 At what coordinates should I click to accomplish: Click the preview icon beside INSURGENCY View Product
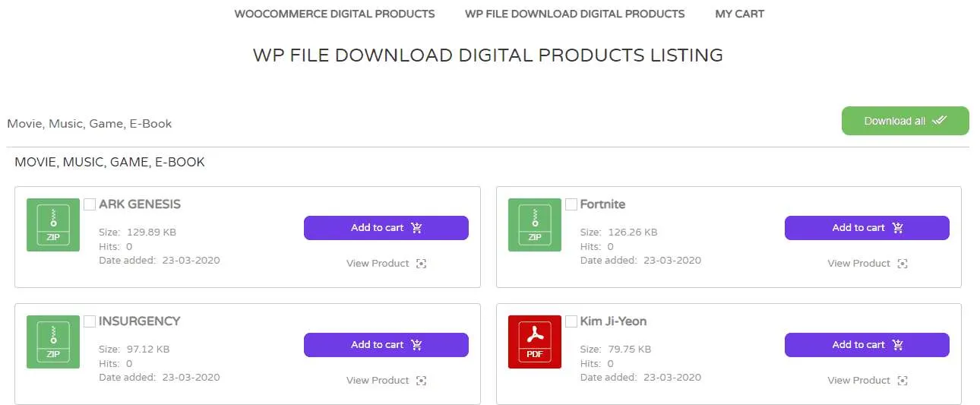[x=421, y=381]
